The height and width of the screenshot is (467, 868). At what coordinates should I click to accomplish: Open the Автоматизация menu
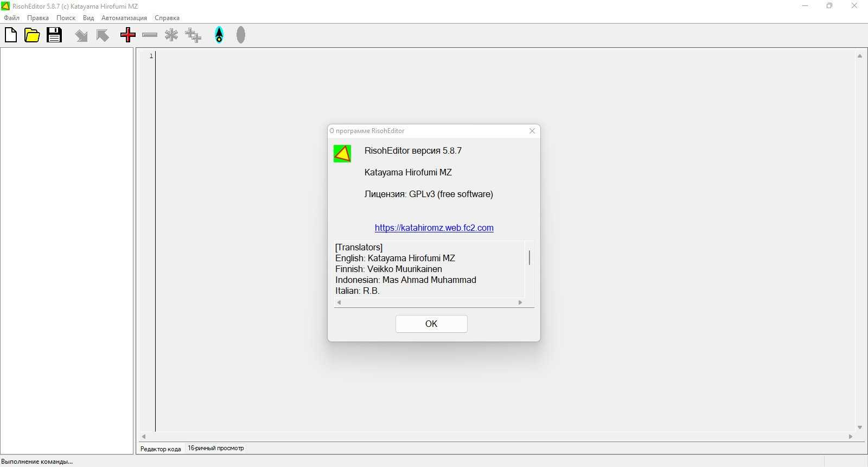point(124,18)
